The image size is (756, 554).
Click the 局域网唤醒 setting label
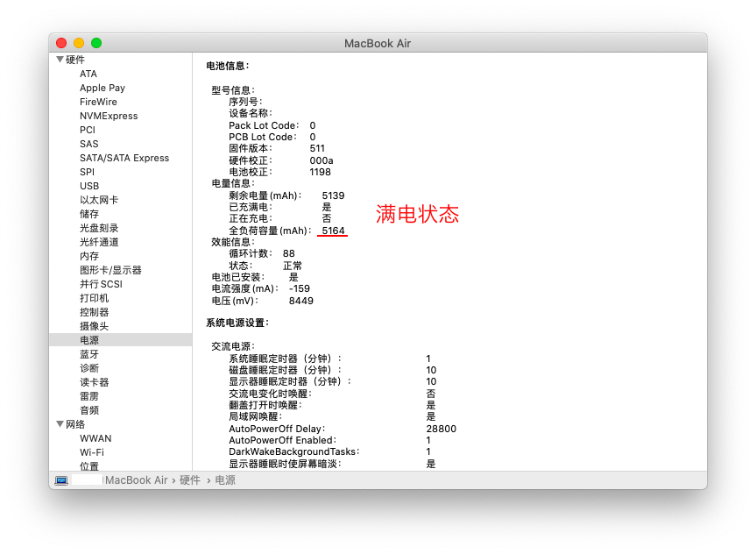[256, 416]
